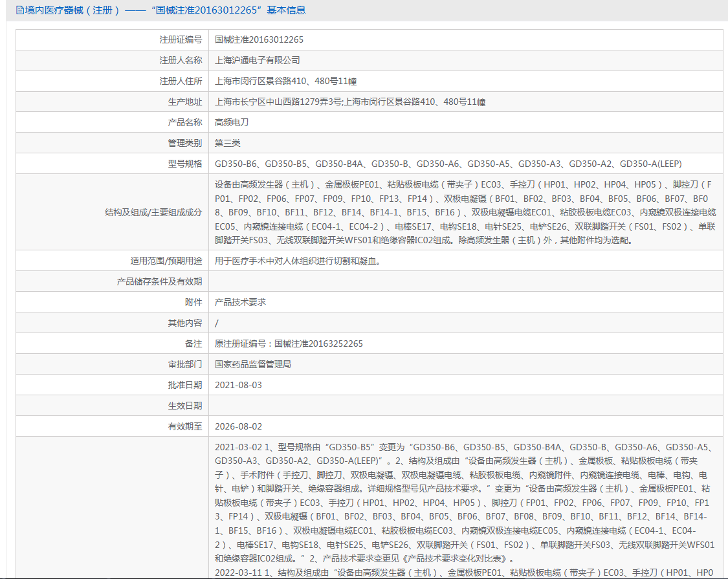Click the 有效期至 label
728x579 pixels.
click(185, 426)
